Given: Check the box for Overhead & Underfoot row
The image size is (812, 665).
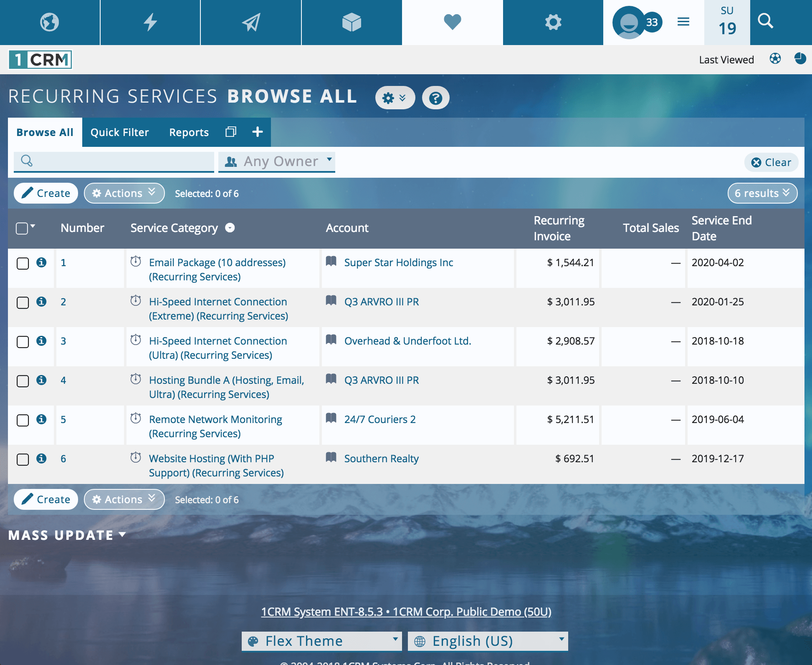Looking at the screenshot, I should click(23, 342).
